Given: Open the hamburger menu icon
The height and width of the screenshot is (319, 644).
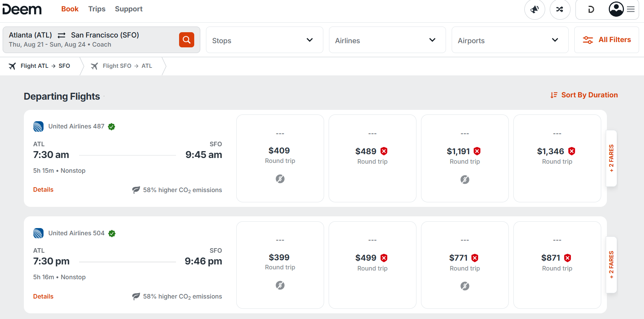Looking at the screenshot, I should click(631, 9).
